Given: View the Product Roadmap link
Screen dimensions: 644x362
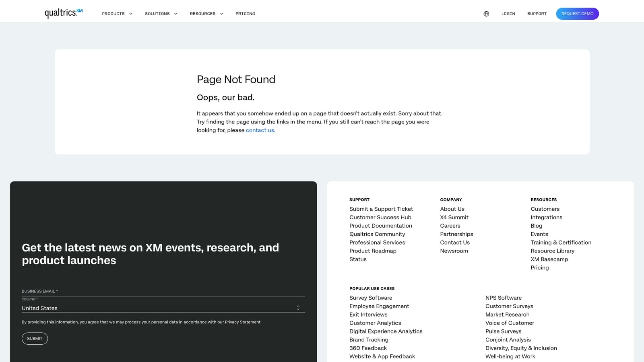Looking at the screenshot, I should [x=373, y=251].
